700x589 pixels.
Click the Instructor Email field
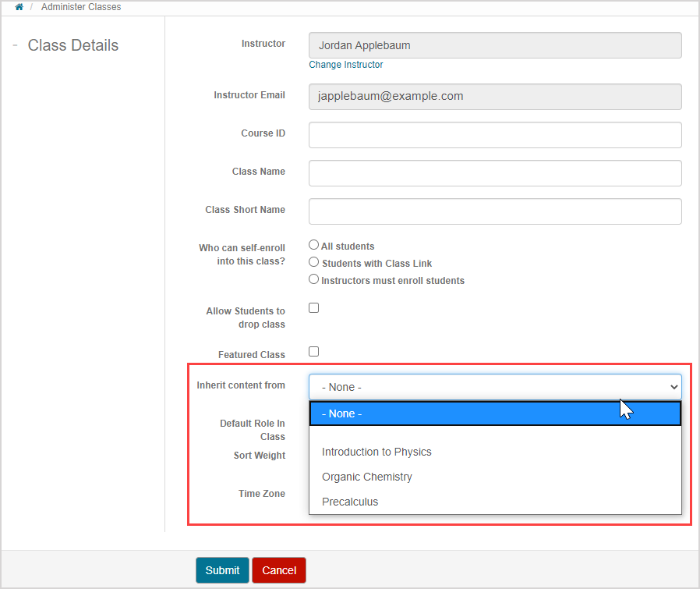point(495,97)
